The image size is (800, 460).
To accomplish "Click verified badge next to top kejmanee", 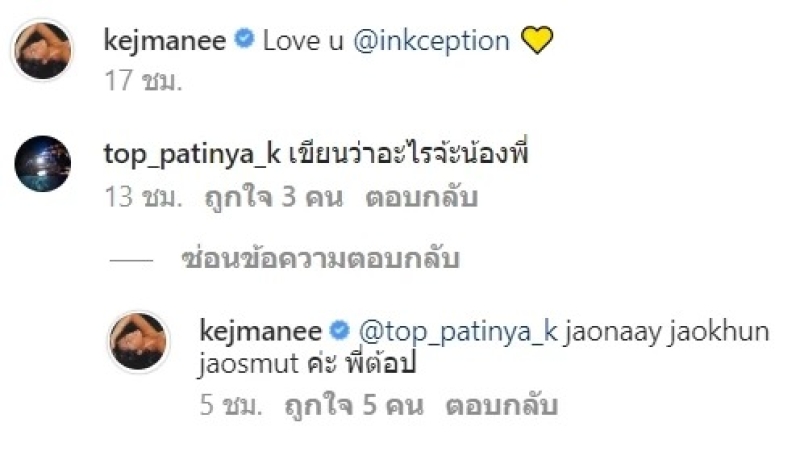I will 242,40.
